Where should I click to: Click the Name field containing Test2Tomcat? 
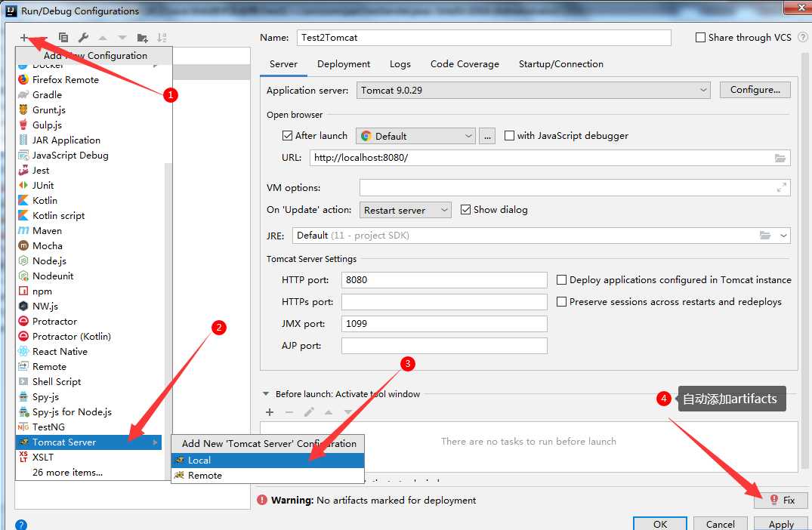click(483, 37)
